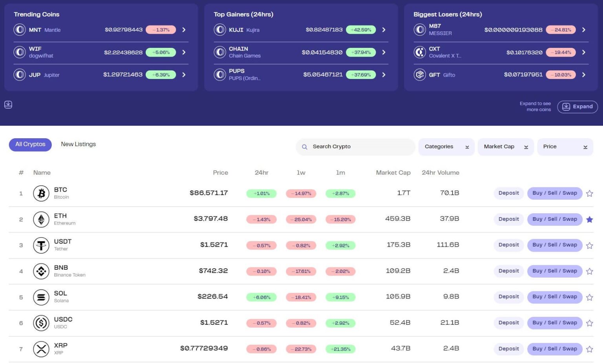The width and height of the screenshot is (603, 364).
Task: Click the USDC dollar logo icon
Action: tap(41, 323)
